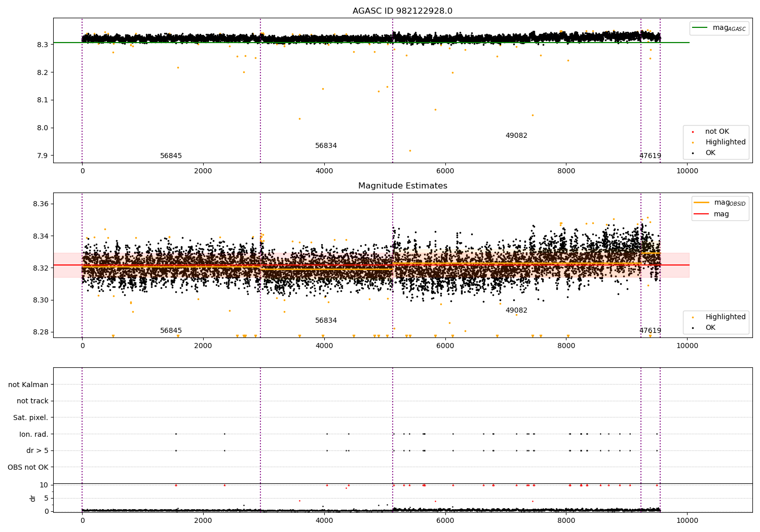Viewport: 760px width, 532px height.
Task: Click x-axis tick 6000 under bottom dr panel
Action: (x=445, y=521)
